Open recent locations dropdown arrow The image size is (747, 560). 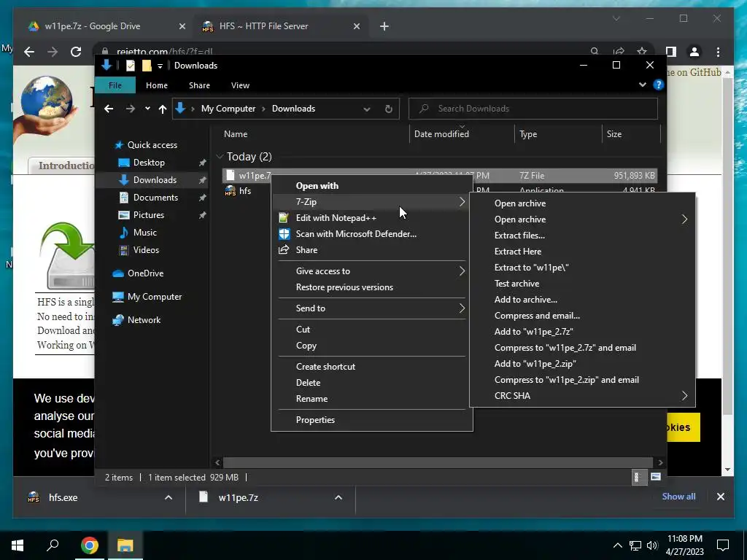point(147,109)
